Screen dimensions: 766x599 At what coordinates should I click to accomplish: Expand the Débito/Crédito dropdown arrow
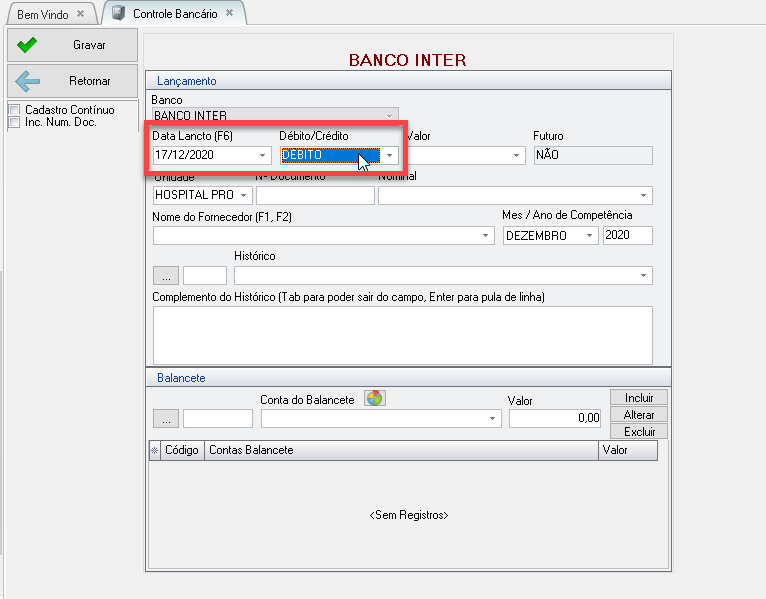389,155
